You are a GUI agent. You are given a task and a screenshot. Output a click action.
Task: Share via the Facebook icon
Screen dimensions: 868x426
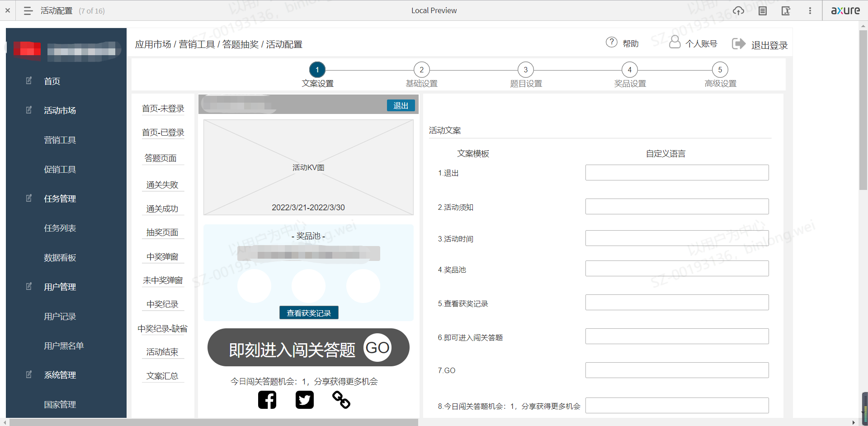click(267, 400)
